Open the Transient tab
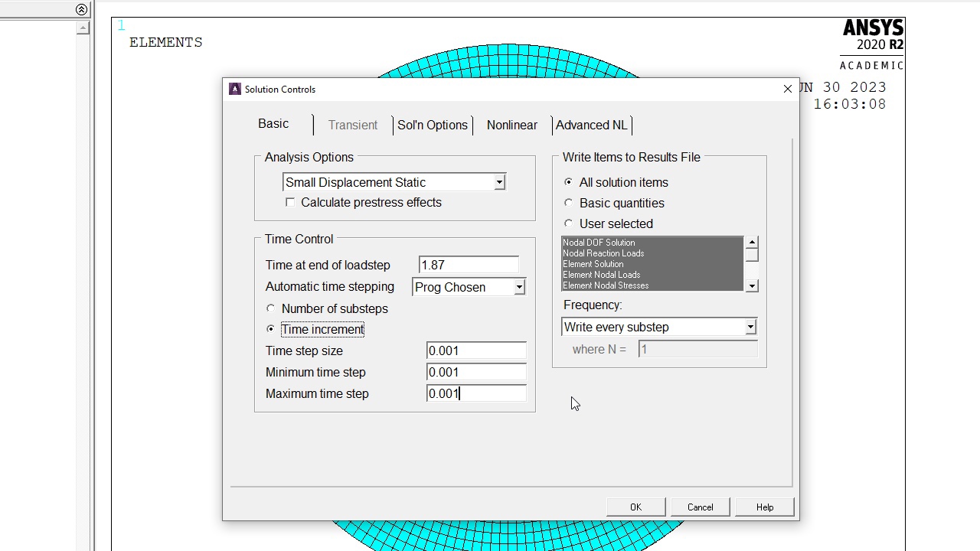 (353, 125)
